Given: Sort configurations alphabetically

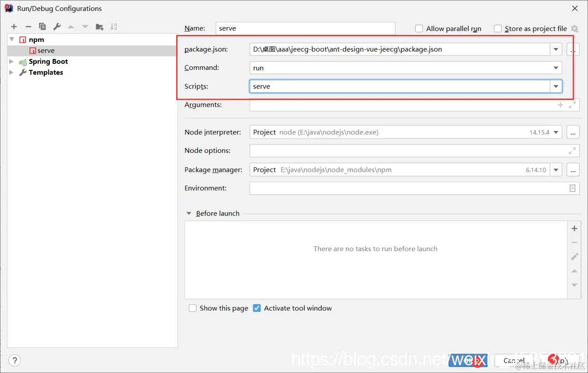Looking at the screenshot, I should 114,27.
